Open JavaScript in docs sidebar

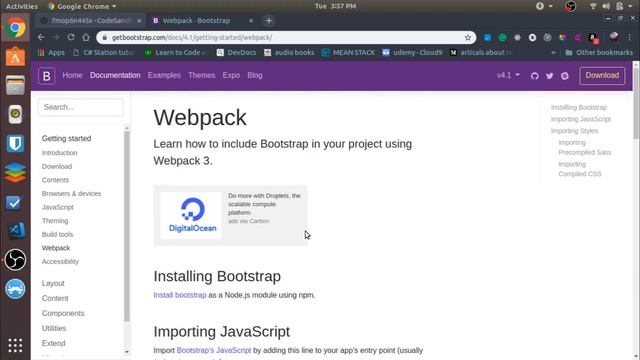(58, 207)
